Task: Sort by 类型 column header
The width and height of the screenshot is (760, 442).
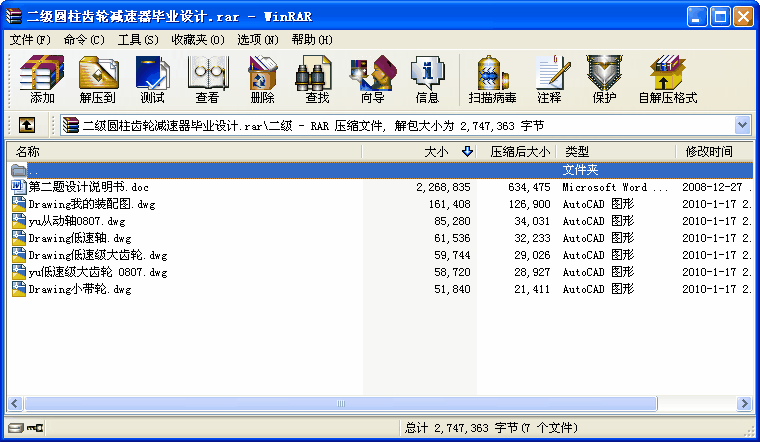Action: [x=616, y=152]
